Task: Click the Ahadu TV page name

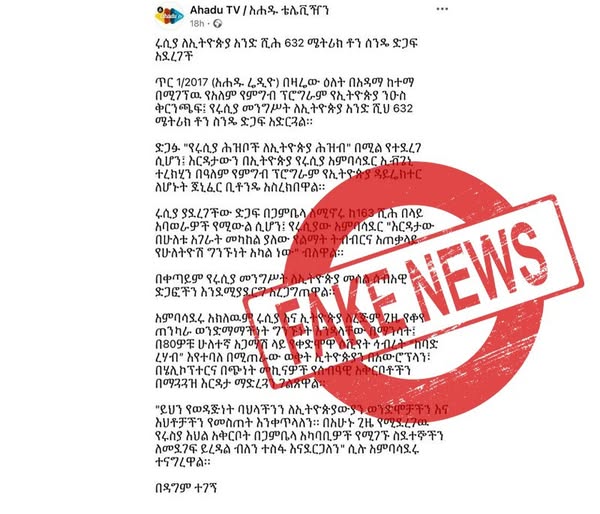Action: tap(259, 10)
